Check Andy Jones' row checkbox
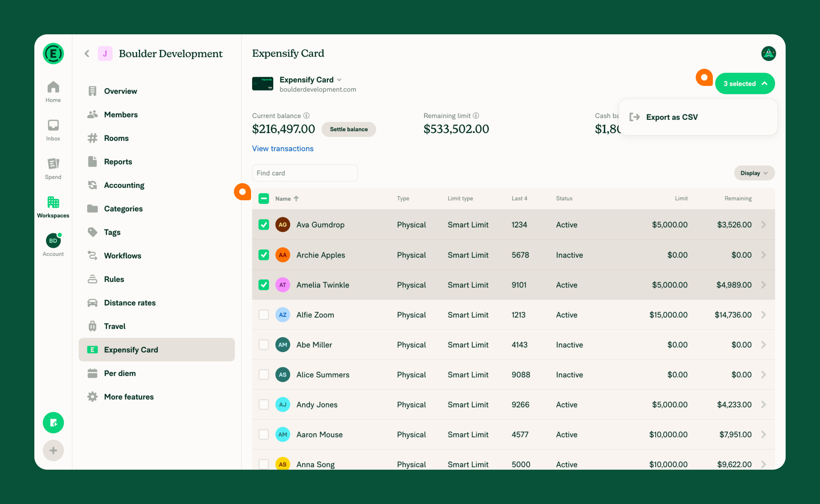The image size is (820, 504). tap(263, 404)
